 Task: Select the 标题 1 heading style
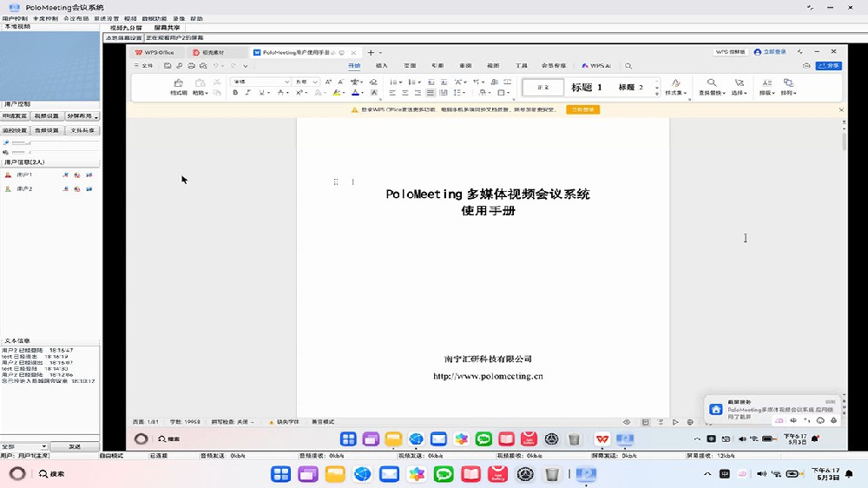click(587, 88)
